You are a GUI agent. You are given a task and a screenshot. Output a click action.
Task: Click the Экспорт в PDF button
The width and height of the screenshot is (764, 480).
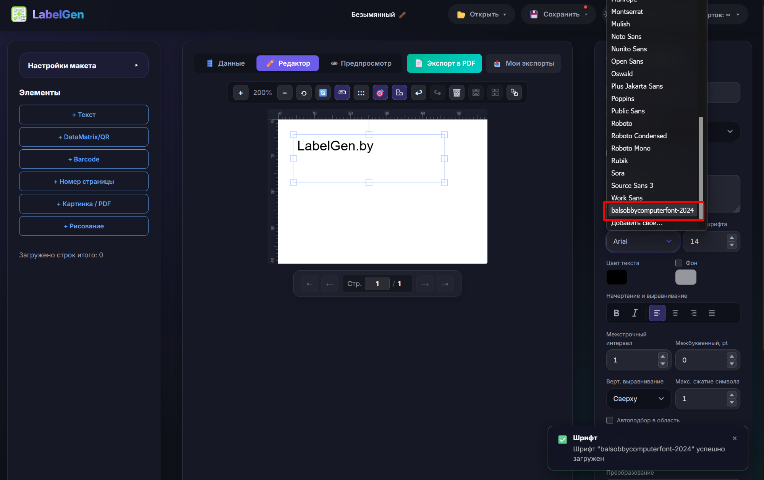[444, 63]
